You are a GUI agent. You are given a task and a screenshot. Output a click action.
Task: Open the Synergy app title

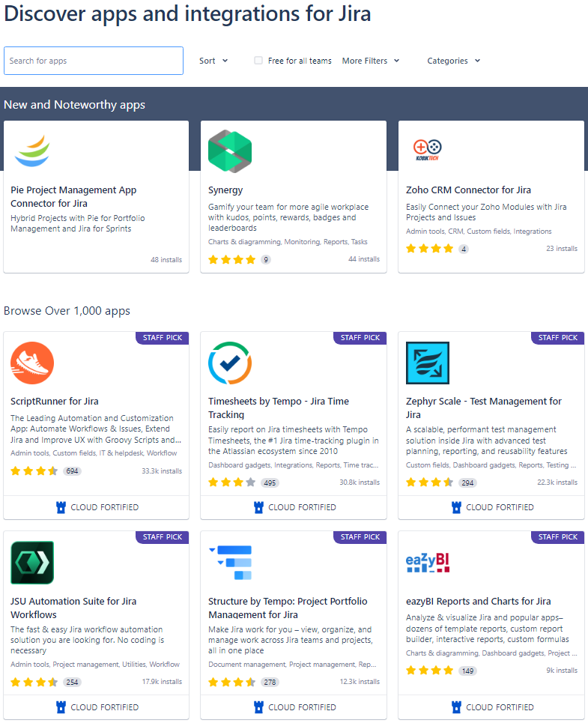pos(225,190)
